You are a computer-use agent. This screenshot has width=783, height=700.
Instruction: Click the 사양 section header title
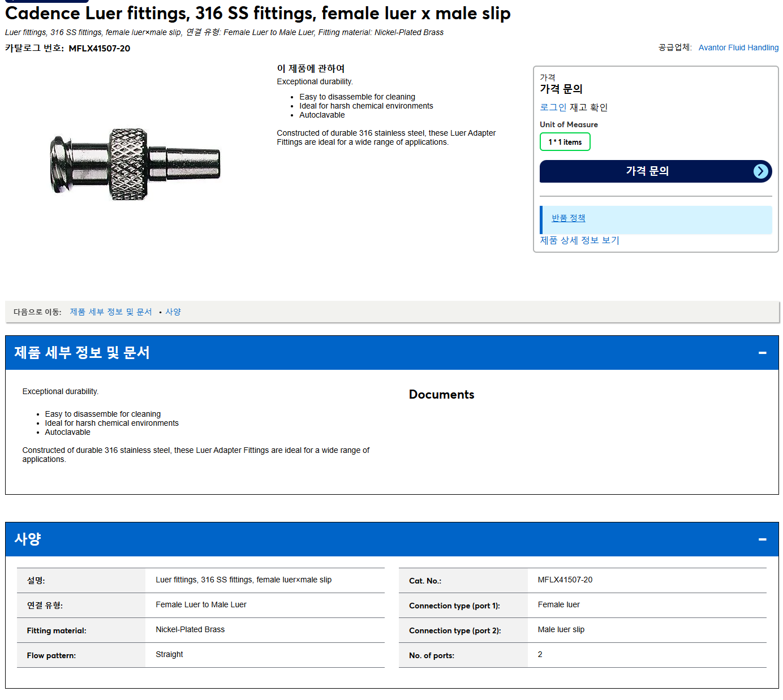coord(28,539)
